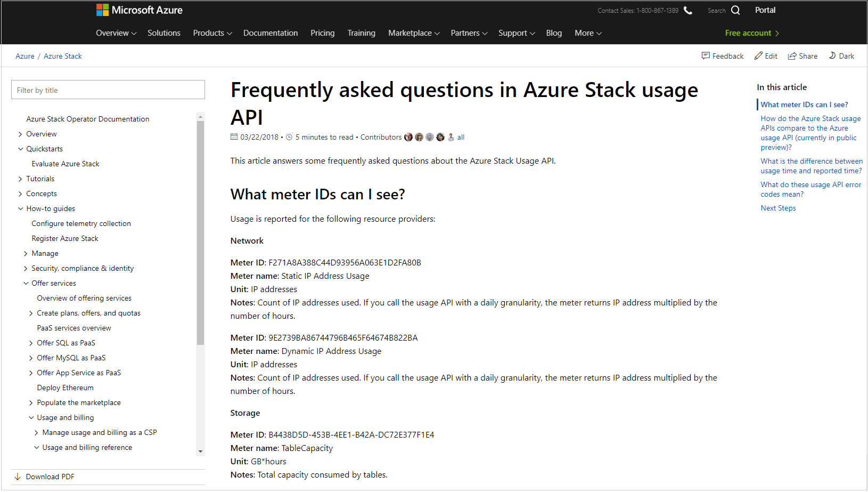The image size is (868, 492).
Task: Collapse the Offer services tree node
Action: point(26,283)
